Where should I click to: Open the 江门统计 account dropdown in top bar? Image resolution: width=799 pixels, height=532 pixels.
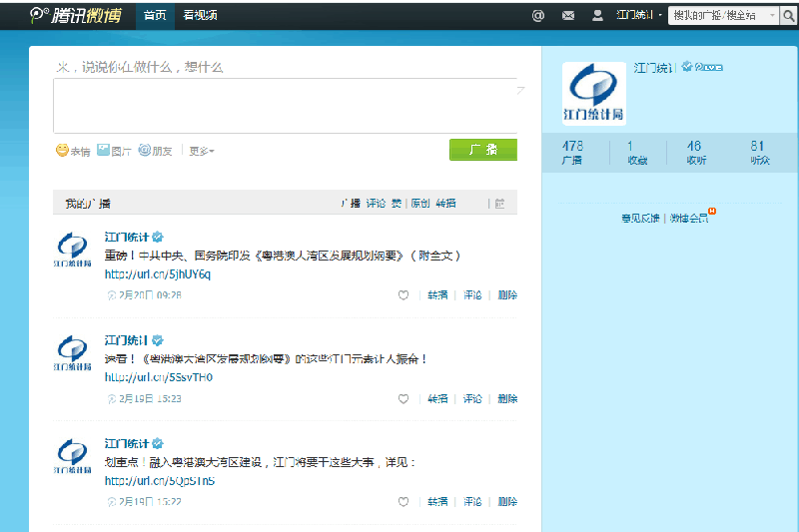pos(639,15)
